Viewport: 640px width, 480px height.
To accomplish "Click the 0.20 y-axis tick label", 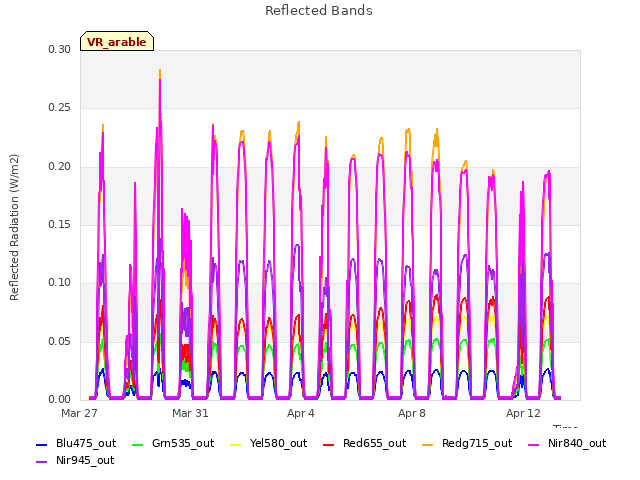I will click(x=60, y=167).
